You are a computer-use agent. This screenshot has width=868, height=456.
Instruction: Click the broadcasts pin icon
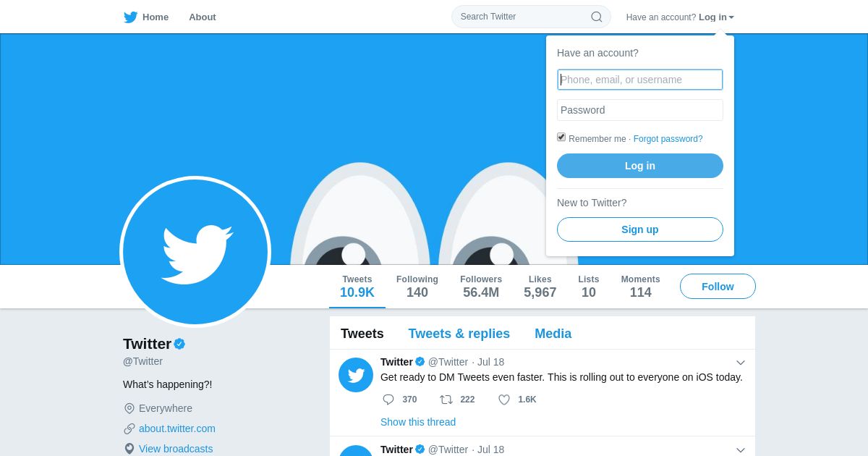[x=129, y=449]
